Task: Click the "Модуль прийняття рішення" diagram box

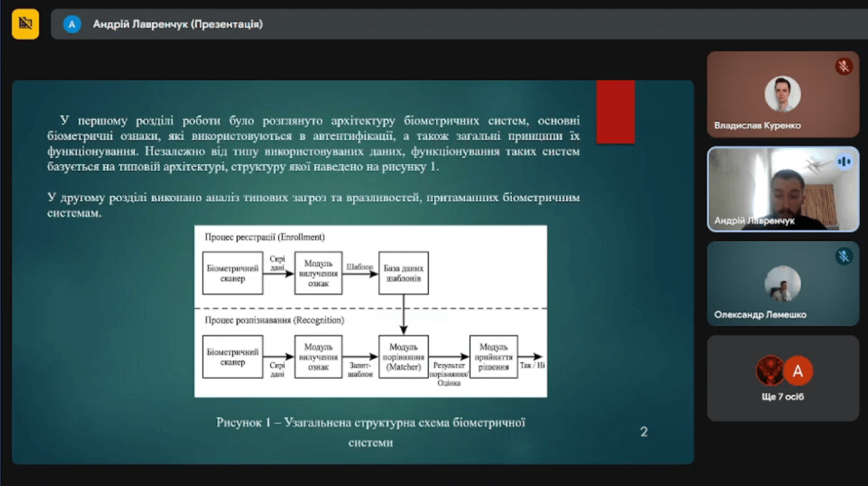Action: 494,357
